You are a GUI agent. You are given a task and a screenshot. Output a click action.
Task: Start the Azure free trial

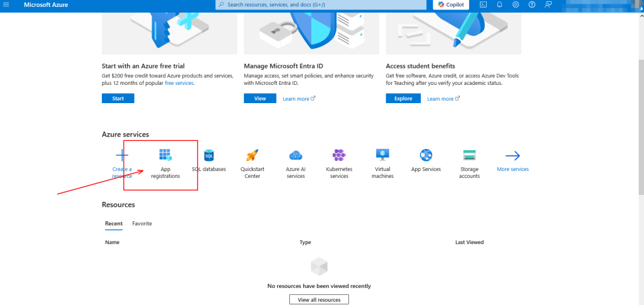point(118,99)
